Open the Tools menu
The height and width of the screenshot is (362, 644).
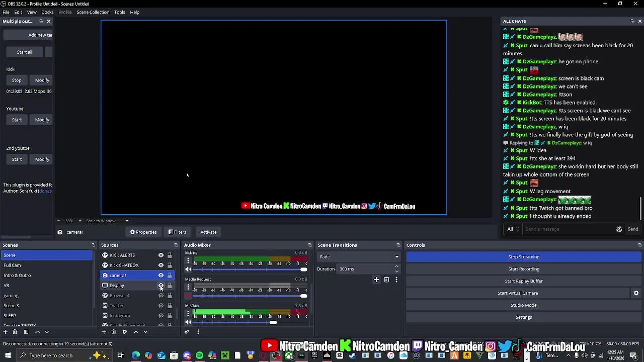120,12
